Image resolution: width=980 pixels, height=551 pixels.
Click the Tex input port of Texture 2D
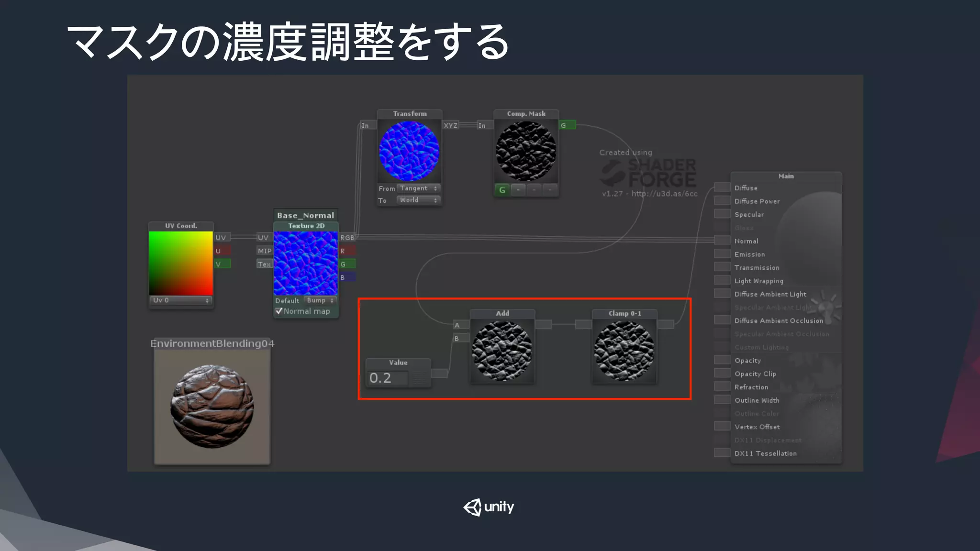[x=264, y=264]
